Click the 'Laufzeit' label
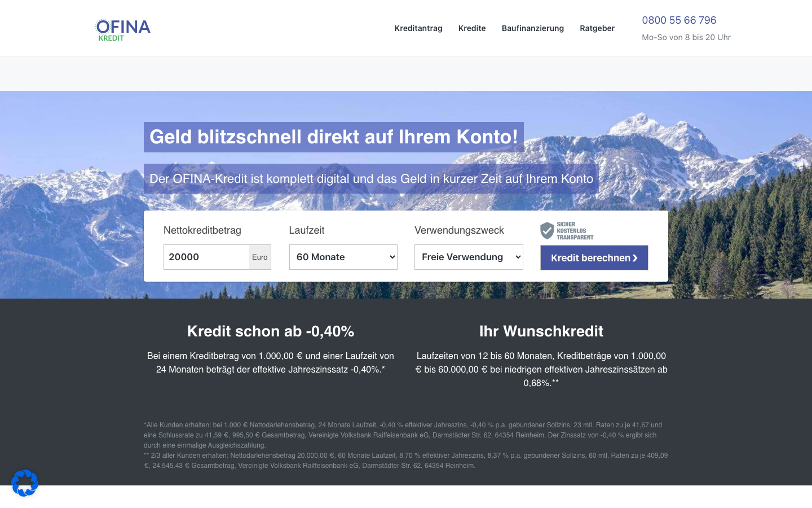 point(307,230)
